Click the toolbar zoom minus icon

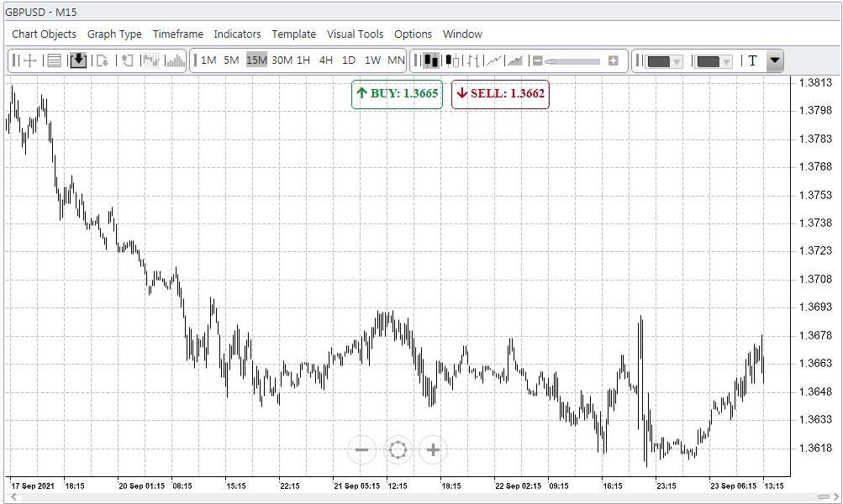tap(537, 60)
